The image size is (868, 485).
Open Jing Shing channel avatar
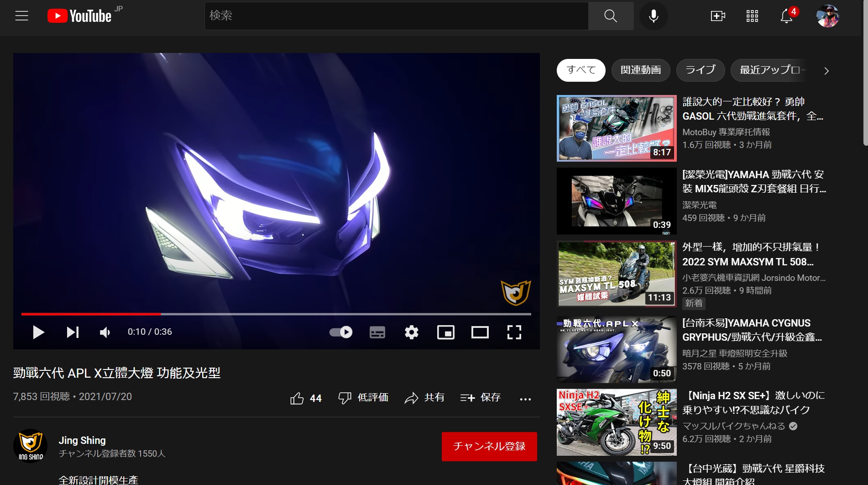point(31,446)
